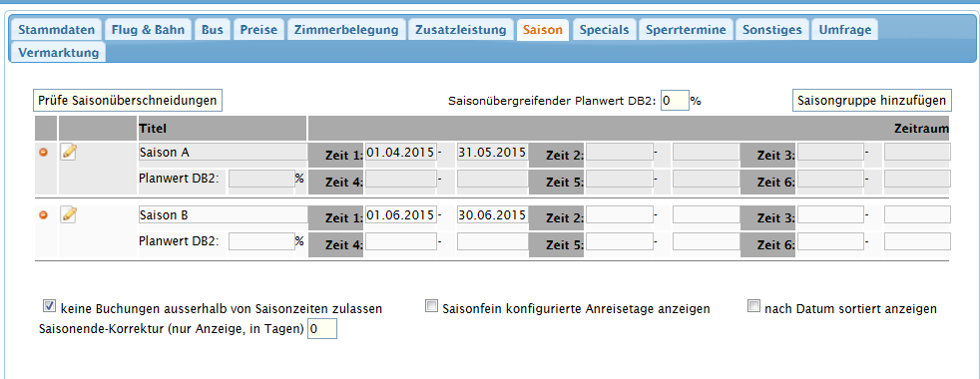Click Saison B Zeit 1 end date 30.06.2015

point(493,214)
